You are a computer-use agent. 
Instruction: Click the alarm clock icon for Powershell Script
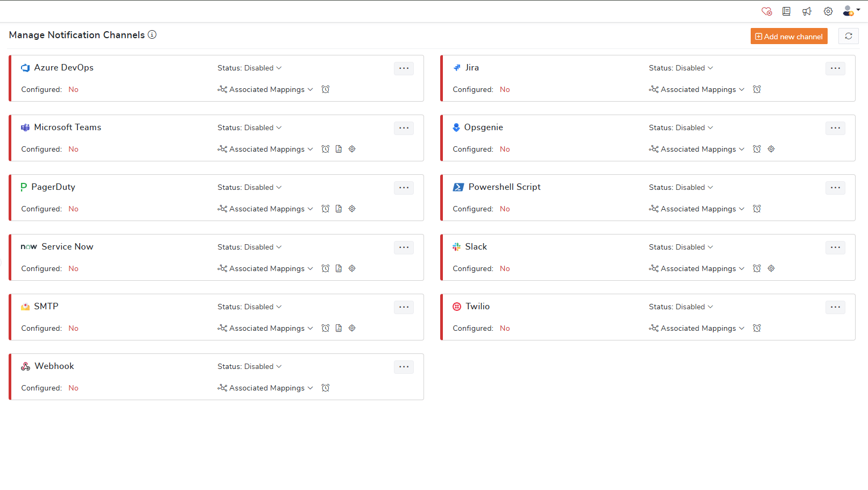tap(757, 209)
